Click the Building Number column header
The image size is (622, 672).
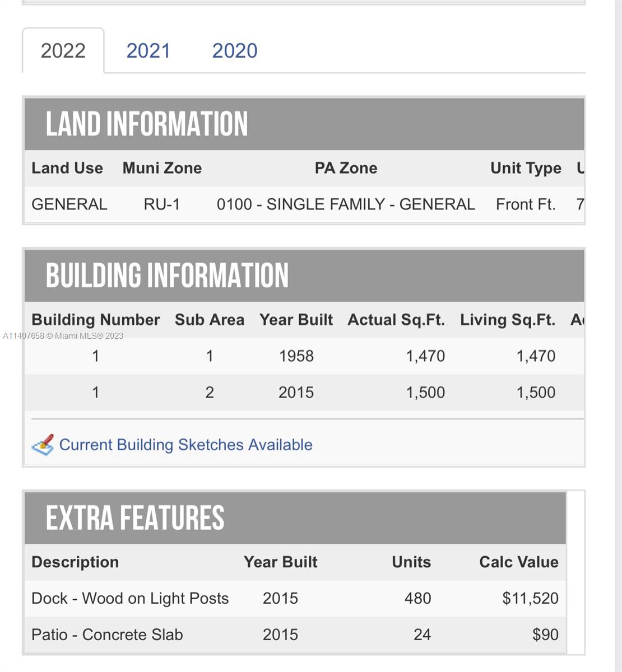[x=96, y=320]
